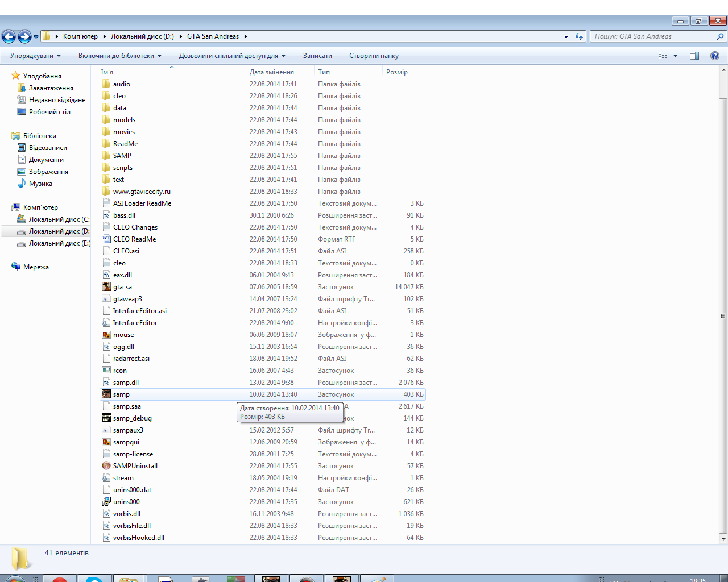Click the Уподобання star icon
This screenshot has height=582, width=728.
tap(16, 76)
